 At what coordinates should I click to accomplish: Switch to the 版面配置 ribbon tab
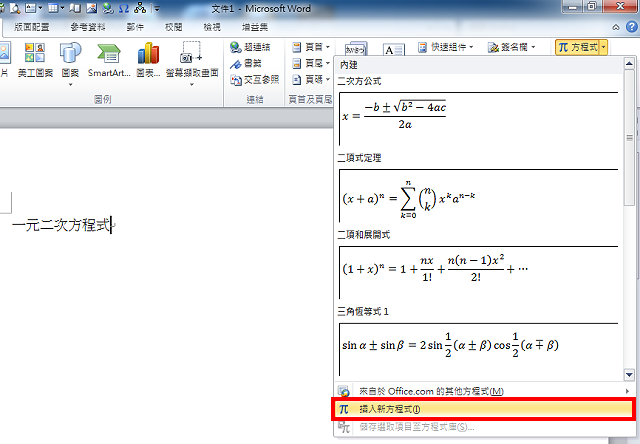32,27
